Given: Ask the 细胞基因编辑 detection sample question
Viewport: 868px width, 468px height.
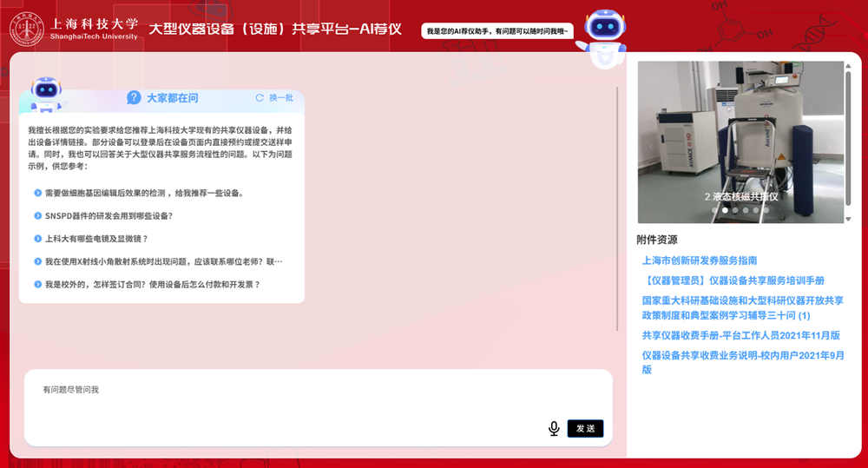Looking at the screenshot, I should [143, 194].
